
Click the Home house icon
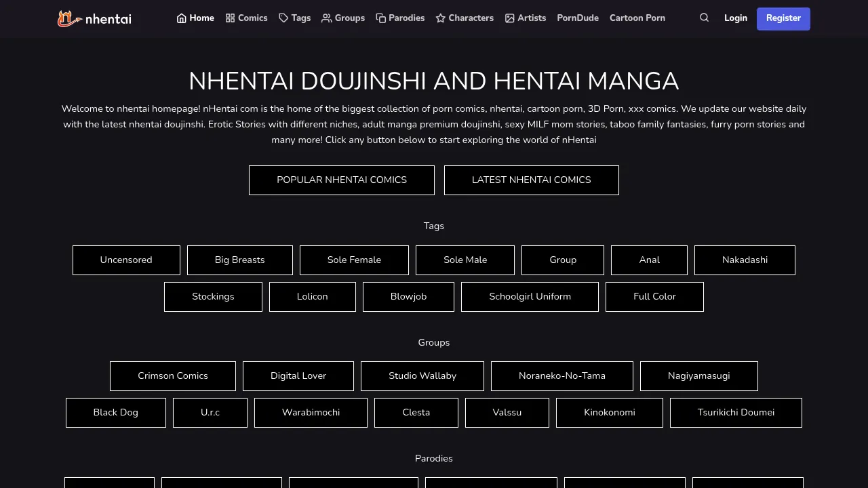(x=182, y=18)
